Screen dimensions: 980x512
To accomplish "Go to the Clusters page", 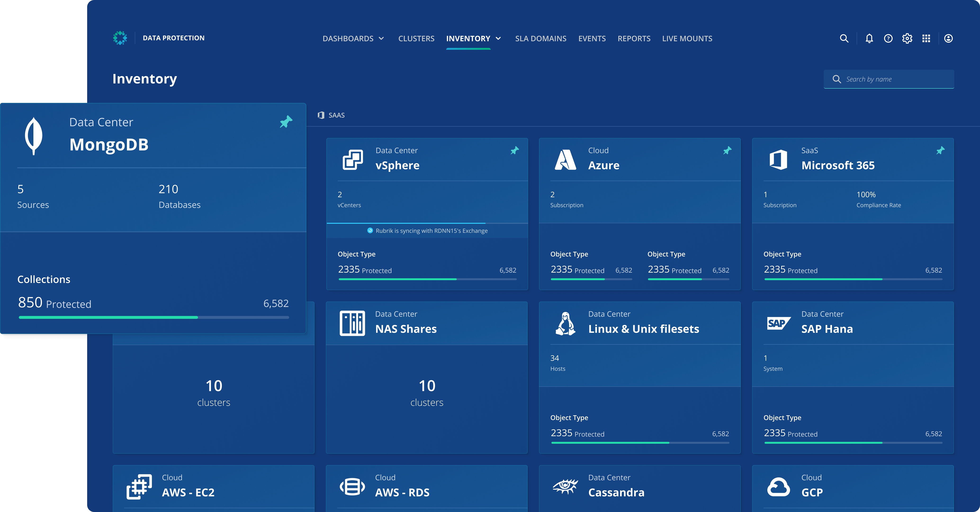I will tap(416, 38).
